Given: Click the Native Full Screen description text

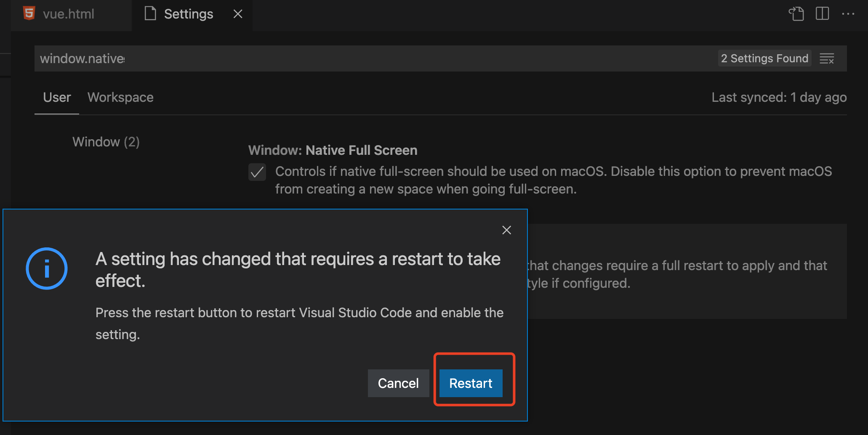Looking at the screenshot, I should 554,180.
